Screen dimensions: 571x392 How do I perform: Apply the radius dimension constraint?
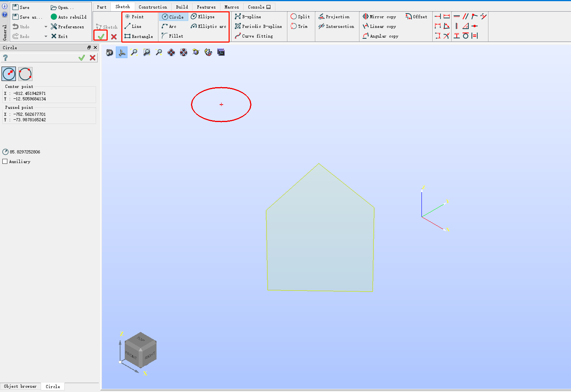point(447,36)
